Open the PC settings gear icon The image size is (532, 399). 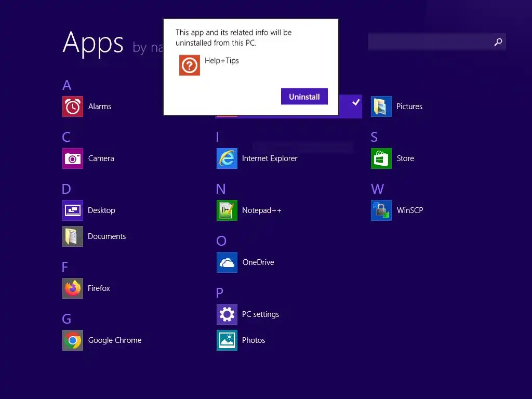[x=227, y=314]
